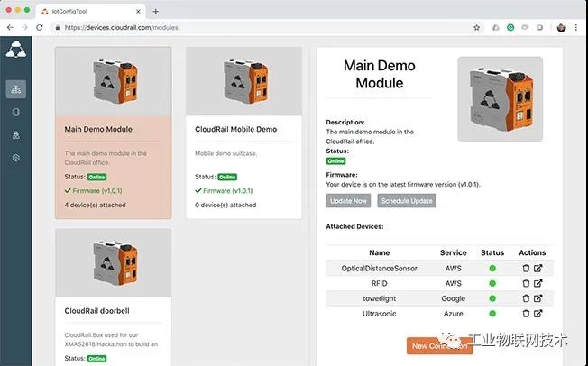Select the Main Demo Module card title

[98, 129]
